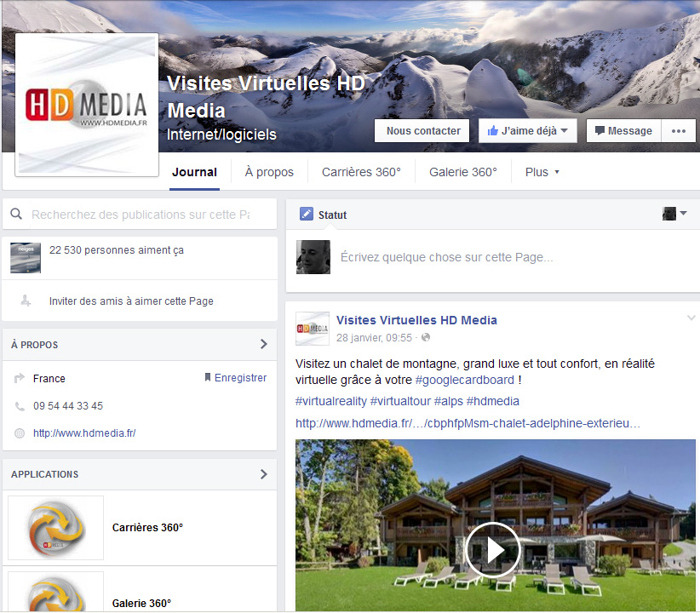Click the #googlecardboard hashtag
Image resolution: width=700 pixels, height=613 pixels.
(464, 381)
